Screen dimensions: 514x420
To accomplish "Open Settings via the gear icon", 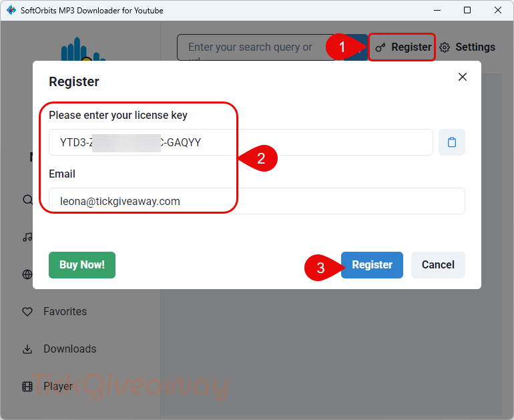I will pos(445,47).
